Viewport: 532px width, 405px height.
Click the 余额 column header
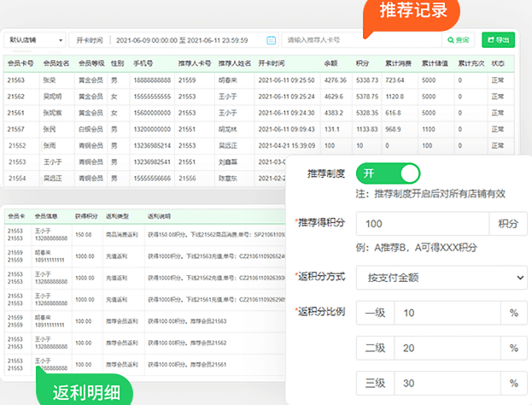coord(330,63)
